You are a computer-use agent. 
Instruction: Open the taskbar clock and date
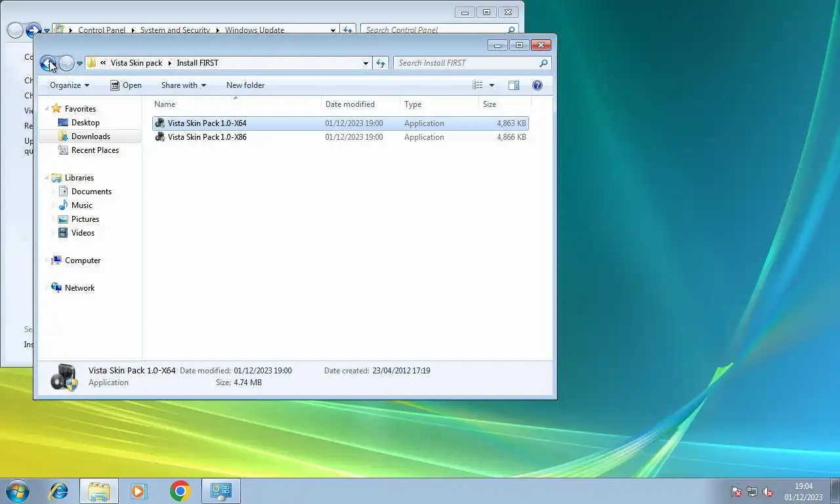803,492
